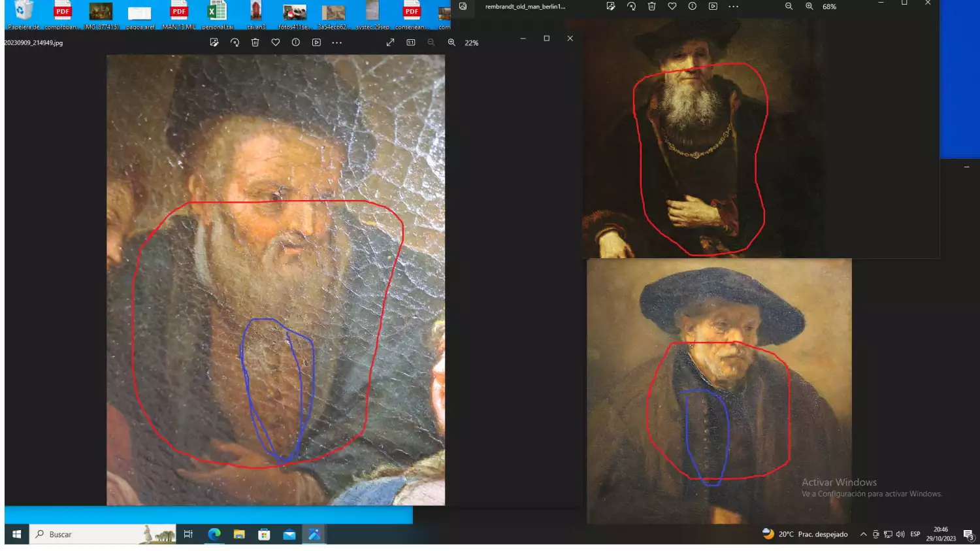This screenshot has width=980, height=551.
Task: Open the Mail app from the taskbar
Action: (x=289, y=534)
